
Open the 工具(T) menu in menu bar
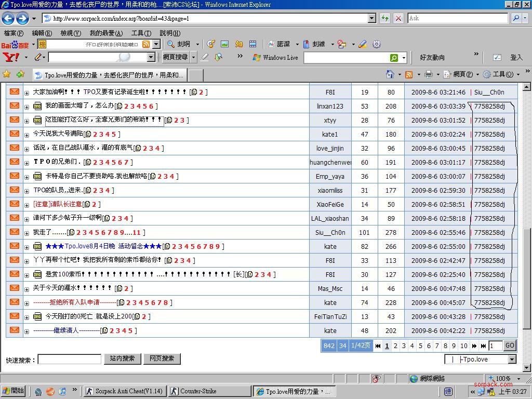(x=141, y=33)
